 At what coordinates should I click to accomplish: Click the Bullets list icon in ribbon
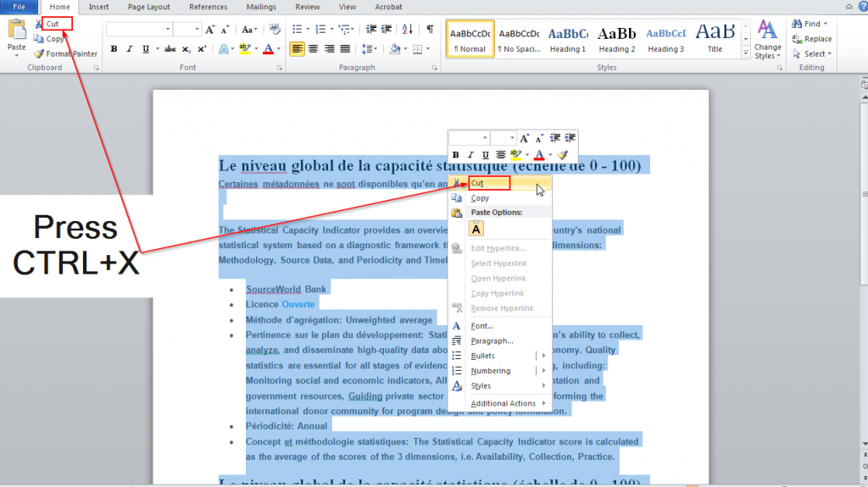(x=298, y=30)
